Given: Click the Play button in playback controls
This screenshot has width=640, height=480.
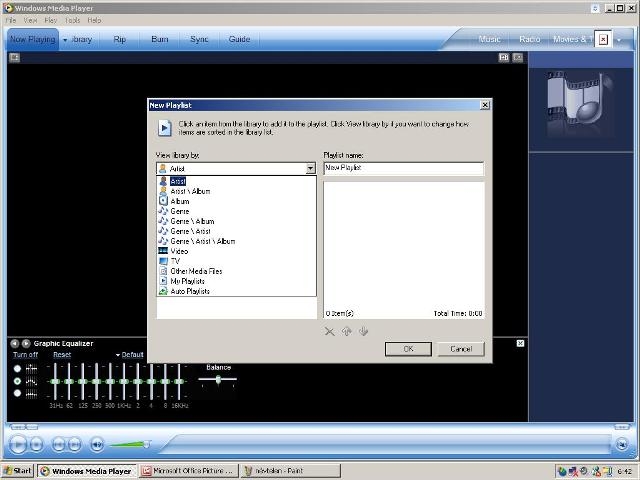Looking at the screenshot, I should pyautogui.click(x=18, y=444).
